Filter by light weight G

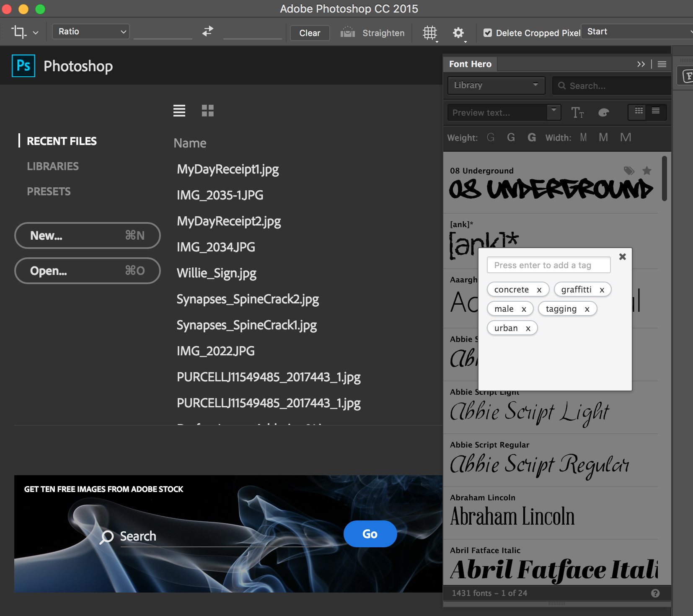click(x=491, y=137)
